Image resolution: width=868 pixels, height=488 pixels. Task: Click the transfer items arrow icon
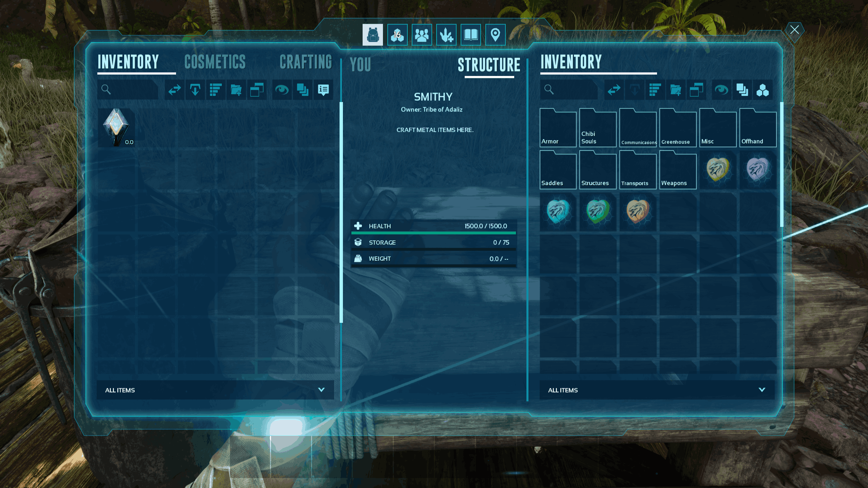(x=174, y=90)
